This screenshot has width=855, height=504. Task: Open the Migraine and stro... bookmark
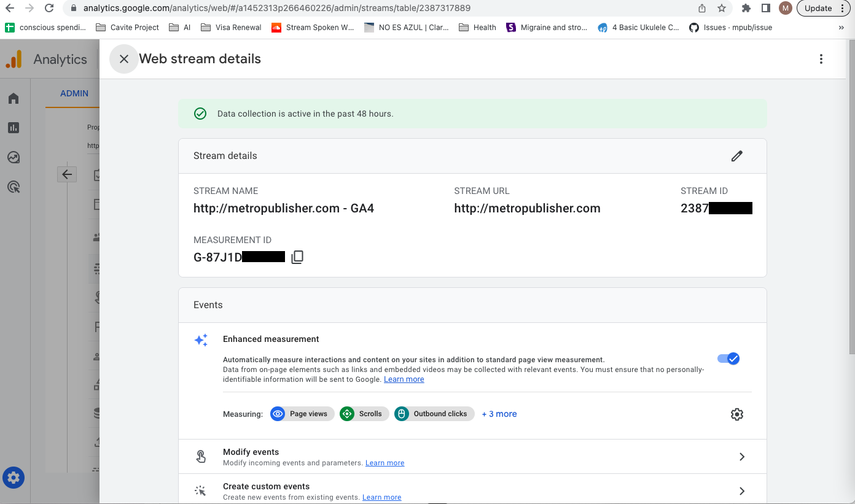tap(547, 28)
